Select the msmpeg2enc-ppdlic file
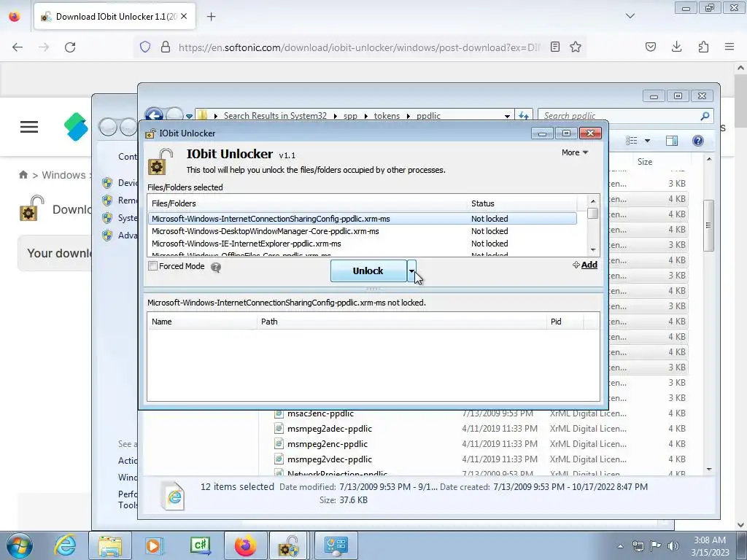The height and width of the screenshot is (560, 747). 328,444
